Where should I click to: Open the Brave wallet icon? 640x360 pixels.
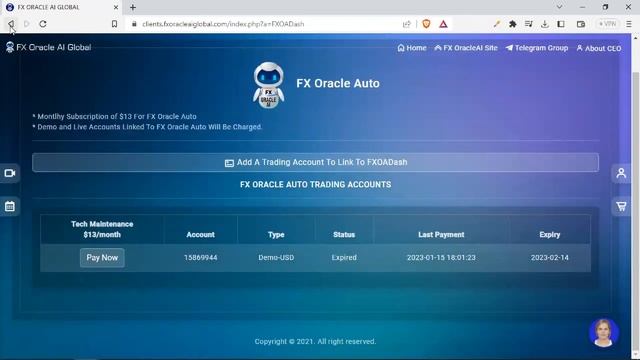(x=581, y=24)
